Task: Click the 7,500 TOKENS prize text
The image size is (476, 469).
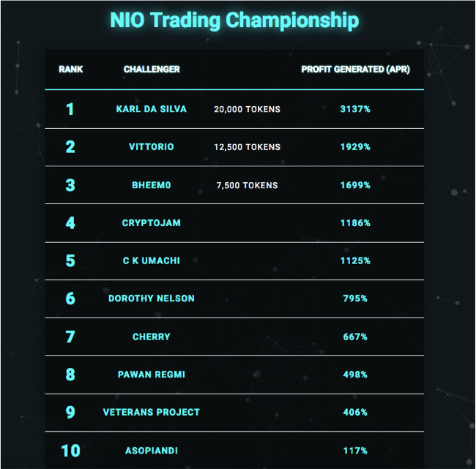Action: pos(247,185)
